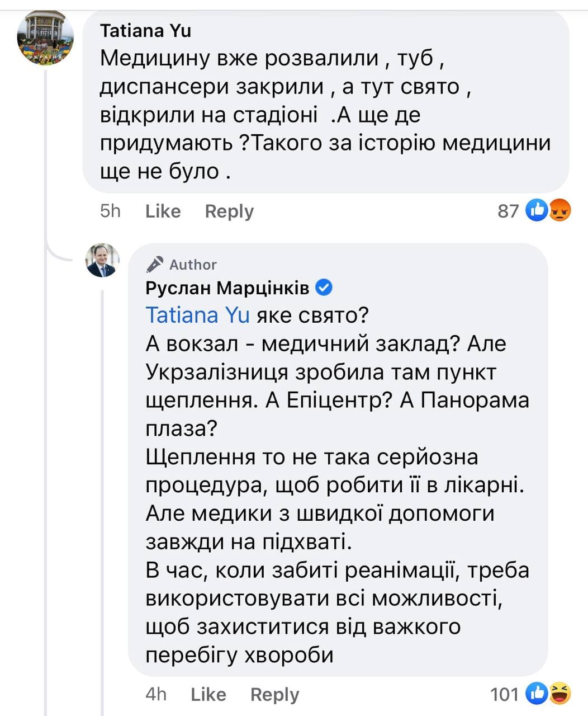Click the thumbs-up icon beside 101

click(x=537, y=694)
